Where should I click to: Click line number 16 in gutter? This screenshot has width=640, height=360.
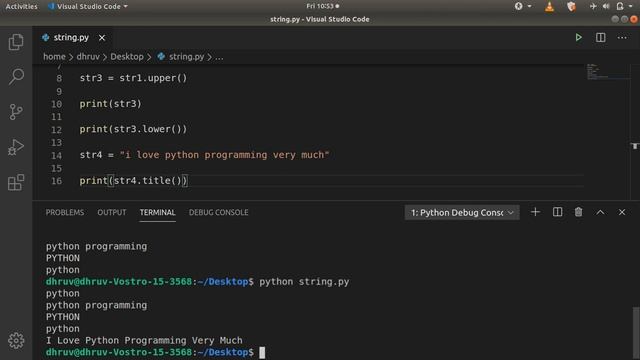(x=56, y=181)
